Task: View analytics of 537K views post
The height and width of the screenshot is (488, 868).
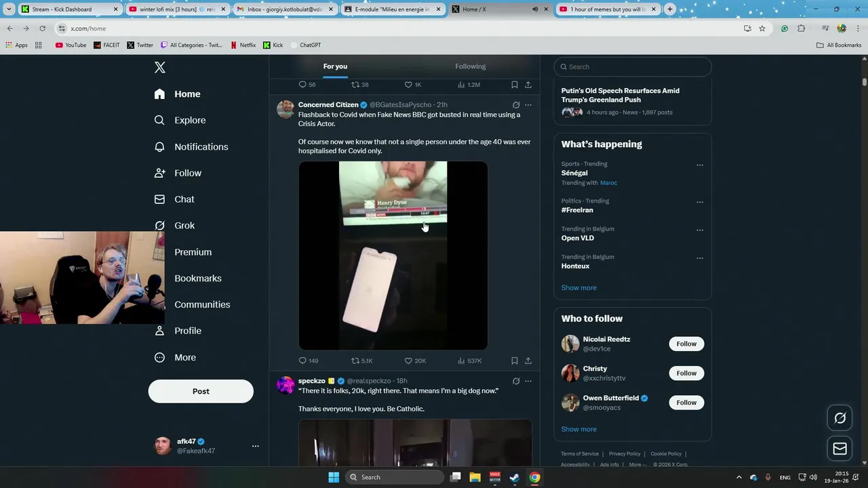Action: (469, 361)
